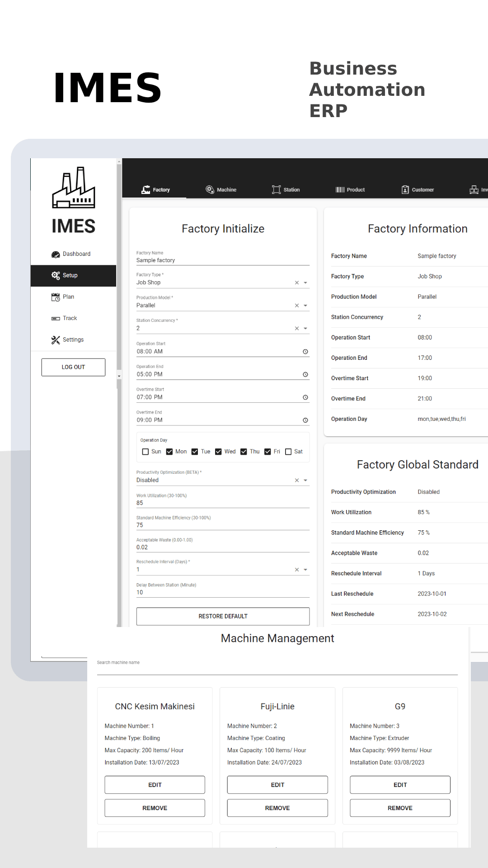Click the RESTORE DEFAULT button
Viewport: 488px width, 868px height.
[223, 617]
